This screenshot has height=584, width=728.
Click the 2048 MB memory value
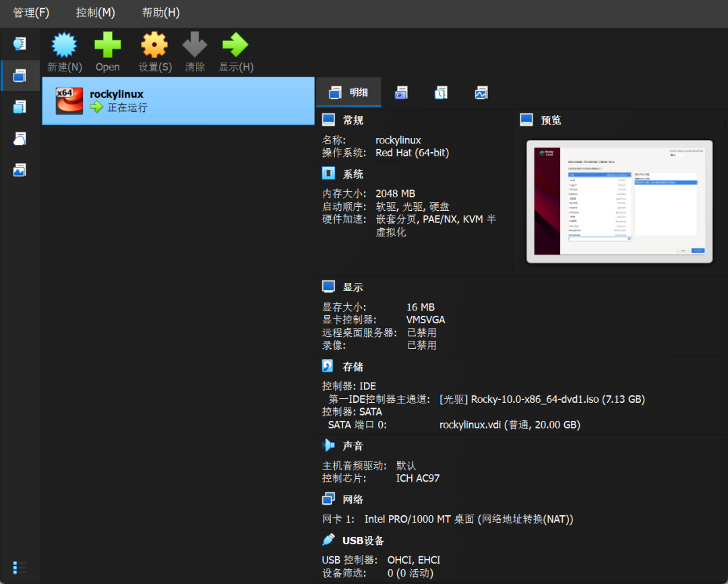[395, 193]
